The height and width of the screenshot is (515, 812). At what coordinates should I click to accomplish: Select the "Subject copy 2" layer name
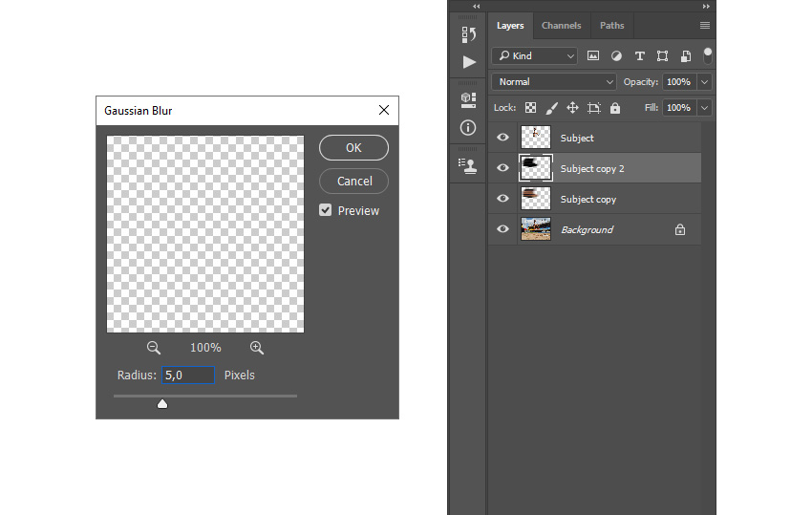point(592,169)
